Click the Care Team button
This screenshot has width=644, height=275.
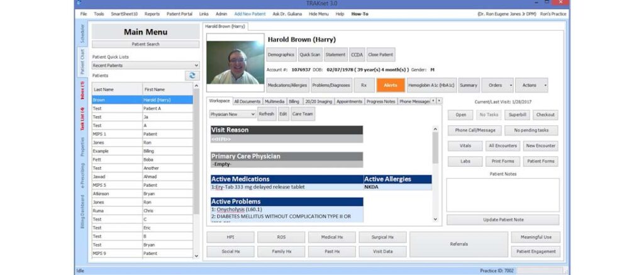tap(303, 114)
